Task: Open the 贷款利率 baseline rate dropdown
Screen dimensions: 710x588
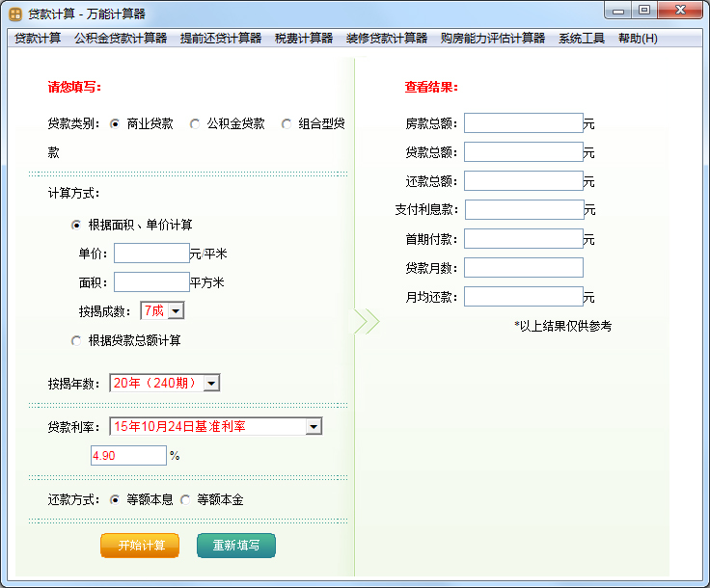Action: [x=216, y=426]
